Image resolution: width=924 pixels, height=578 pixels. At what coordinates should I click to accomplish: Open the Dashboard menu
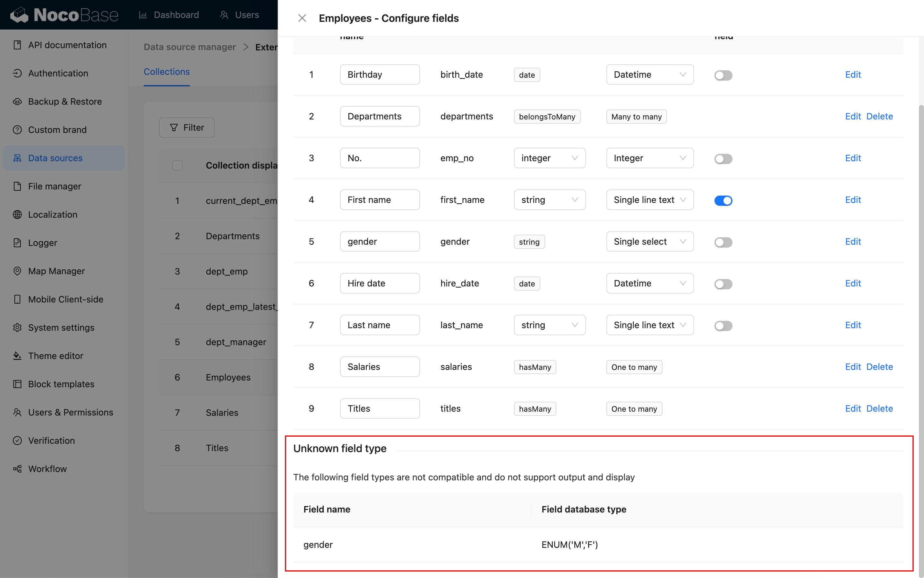169,15
